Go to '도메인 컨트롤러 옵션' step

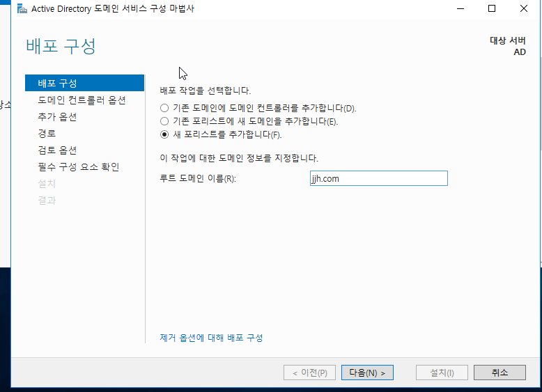pos(82,100)
